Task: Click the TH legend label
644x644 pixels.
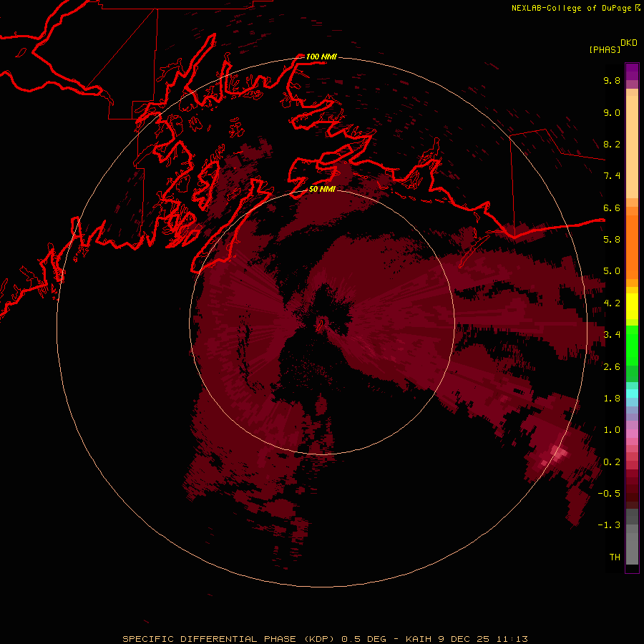Action: click(x=615, y=557)
